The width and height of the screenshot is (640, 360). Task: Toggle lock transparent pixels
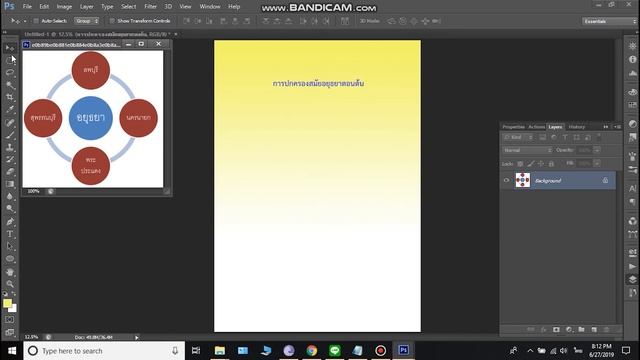[x=520, y=164]
